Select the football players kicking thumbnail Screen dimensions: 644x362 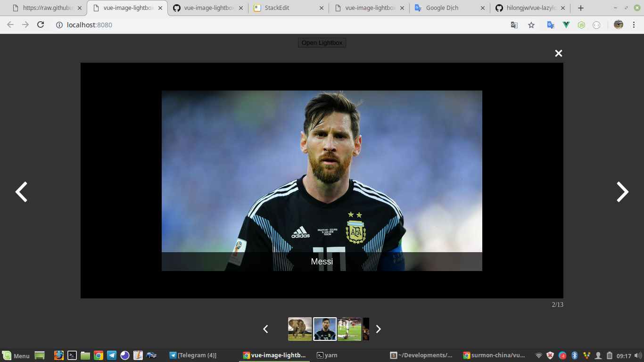tap(349, 329)
